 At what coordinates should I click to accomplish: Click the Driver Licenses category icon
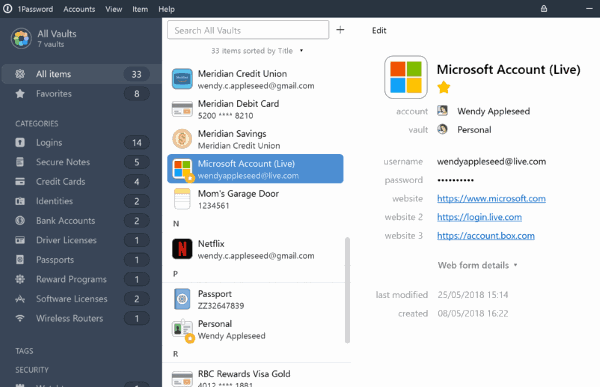20,240
